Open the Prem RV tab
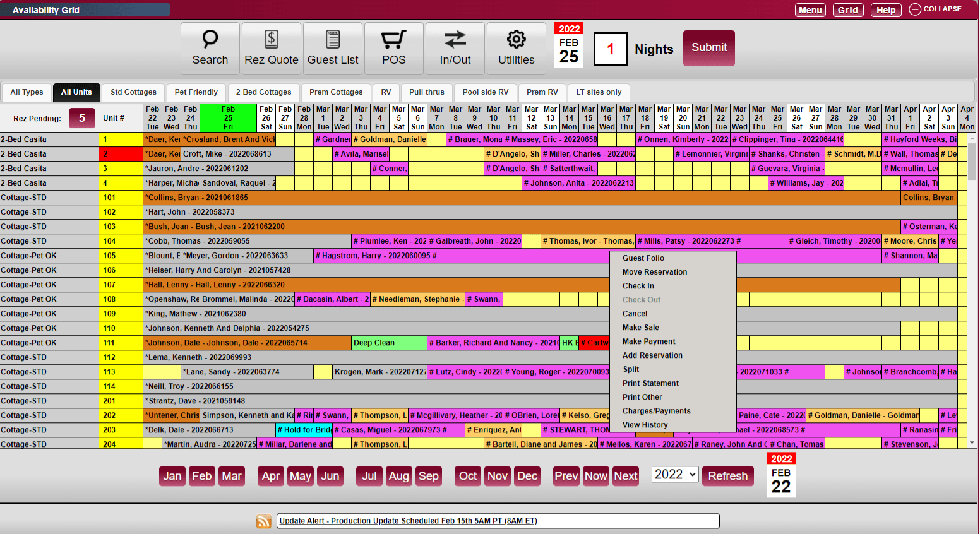Screen dimensions: 980x534 point(542,92)
